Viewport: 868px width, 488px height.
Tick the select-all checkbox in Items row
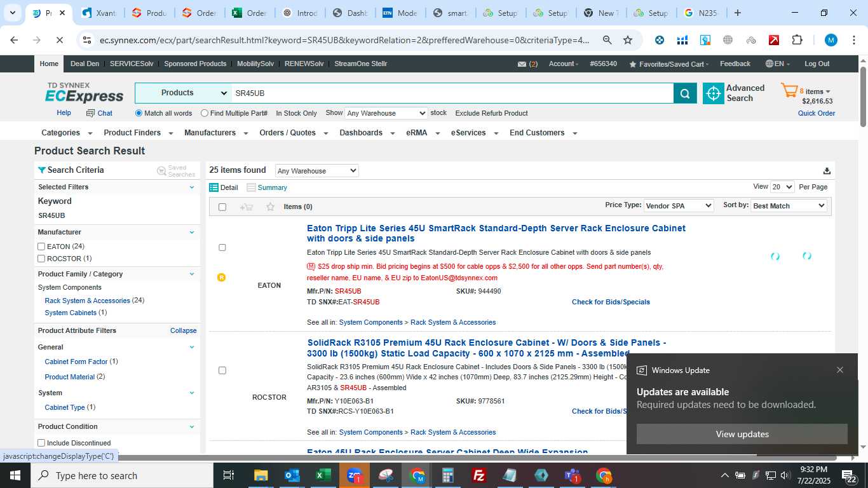[x=222, y=207]
